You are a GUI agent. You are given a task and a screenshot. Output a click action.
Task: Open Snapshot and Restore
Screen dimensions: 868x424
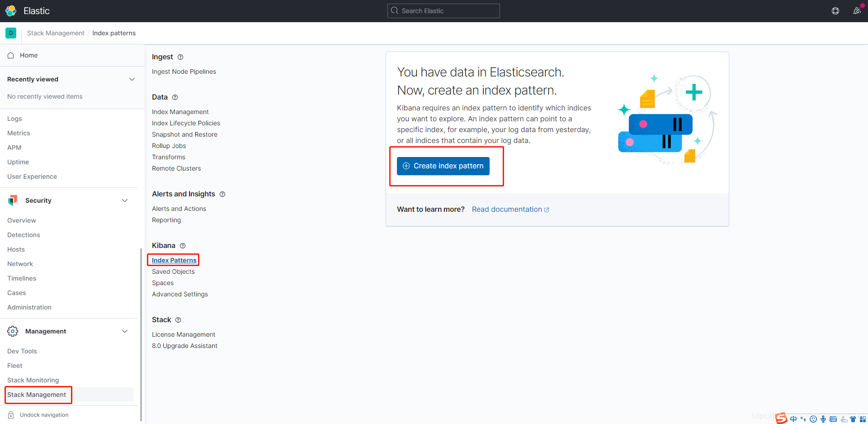pos(184,134)
